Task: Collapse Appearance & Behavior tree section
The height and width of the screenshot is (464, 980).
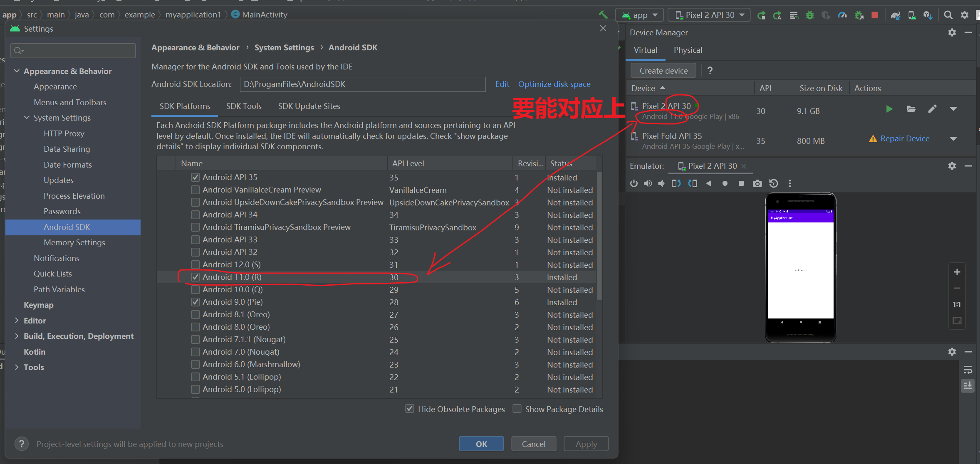Action: click(x=17, y=71)
